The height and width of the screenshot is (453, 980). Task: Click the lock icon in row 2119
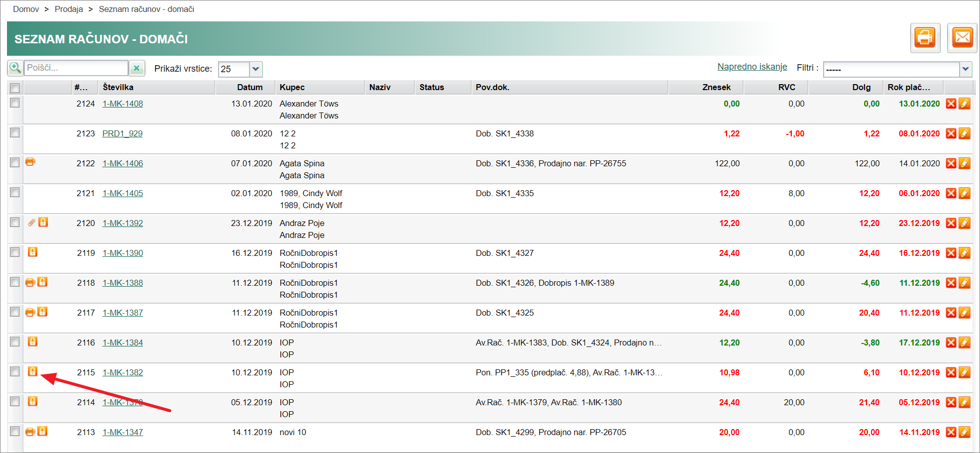pyautogui.click(x=32, y=252)
